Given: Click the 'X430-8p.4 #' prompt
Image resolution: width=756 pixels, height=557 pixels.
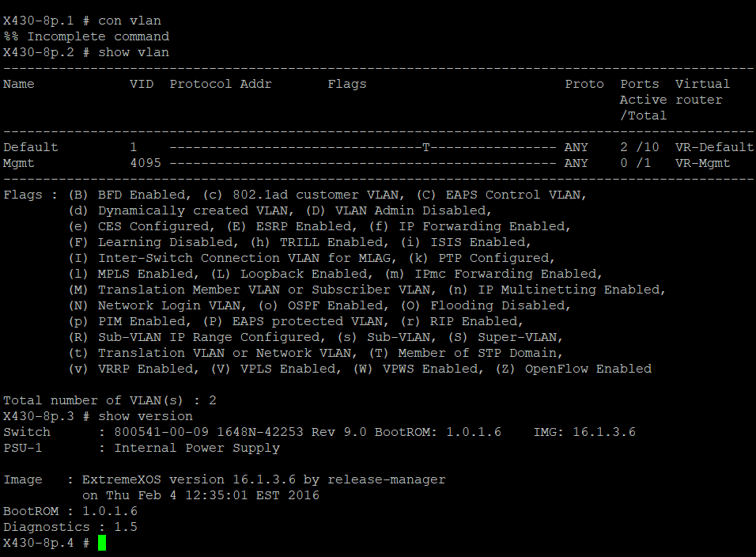Looking at the screenshot, I should point(47,543).
